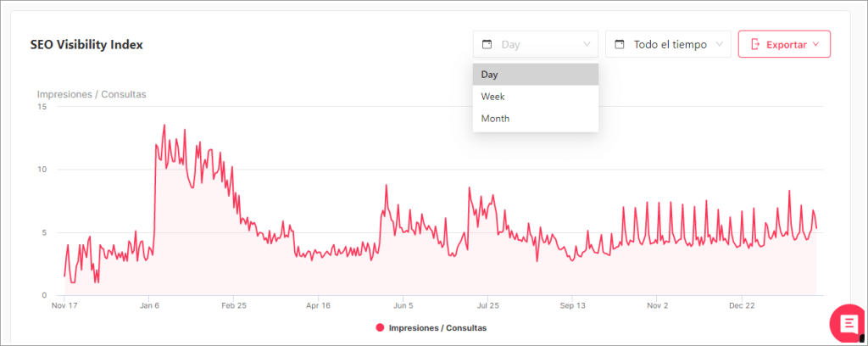
Task: Expand the chevron on the Exportar button
Action: point(815,44)
